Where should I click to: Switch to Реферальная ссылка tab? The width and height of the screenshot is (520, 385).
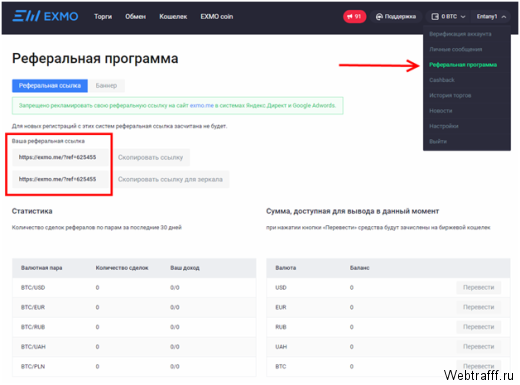[x=50, y=86]
